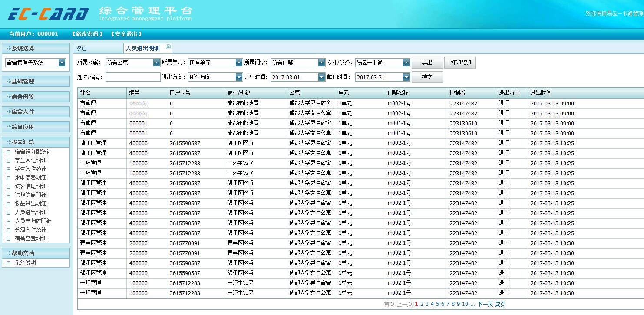The height and width of the screenshot is (315, 644).
Task: Open 宿舍预分配统计 report
Action: pyautogui.click(x=33, y=151)
